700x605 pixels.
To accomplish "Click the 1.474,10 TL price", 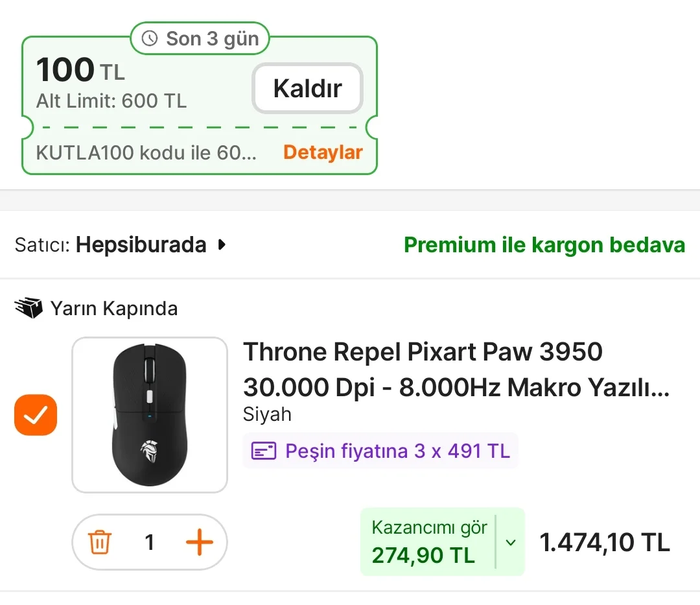I will [x=604, y=542].
